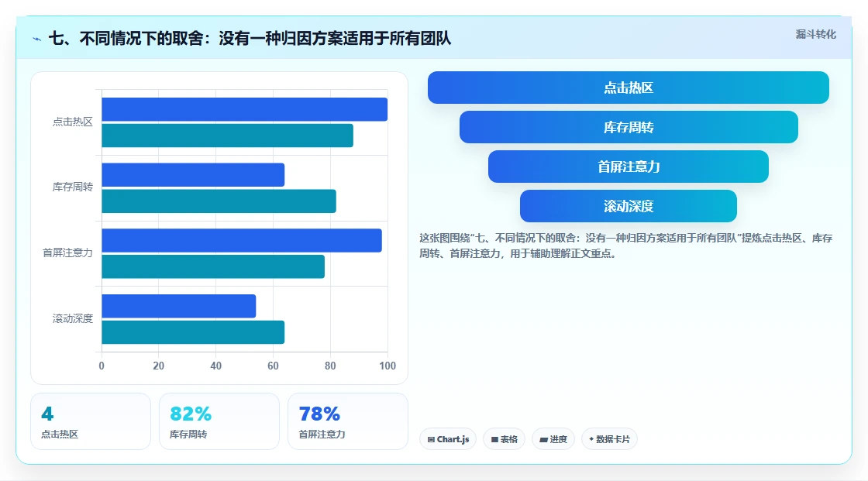Click the value 4 in the first stat card

tap(47, 414)
